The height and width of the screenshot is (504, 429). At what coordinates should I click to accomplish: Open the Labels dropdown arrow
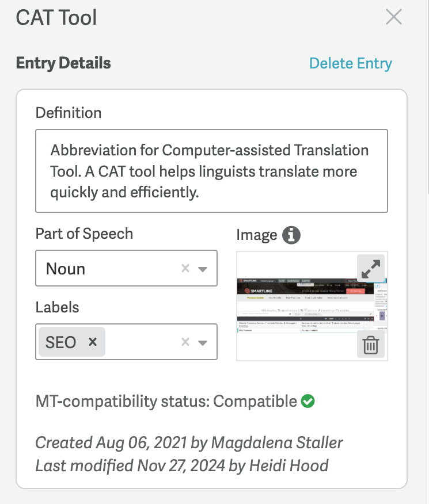pos(203,342)
